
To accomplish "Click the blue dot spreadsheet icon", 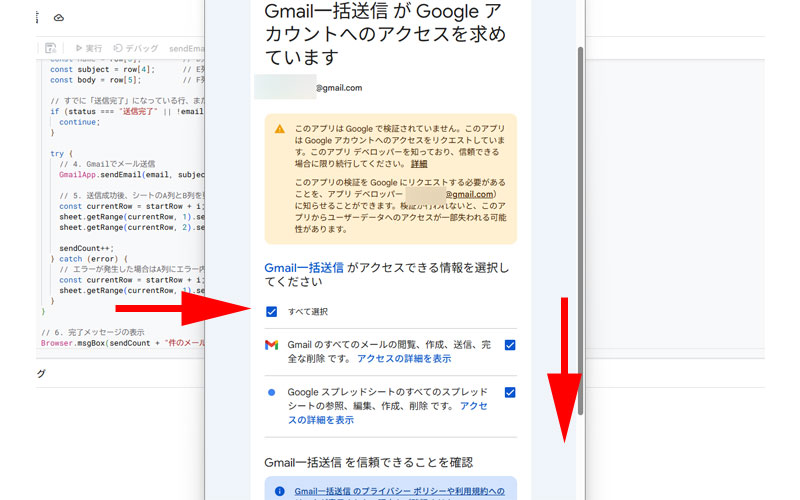I will (x=271, y=392).
